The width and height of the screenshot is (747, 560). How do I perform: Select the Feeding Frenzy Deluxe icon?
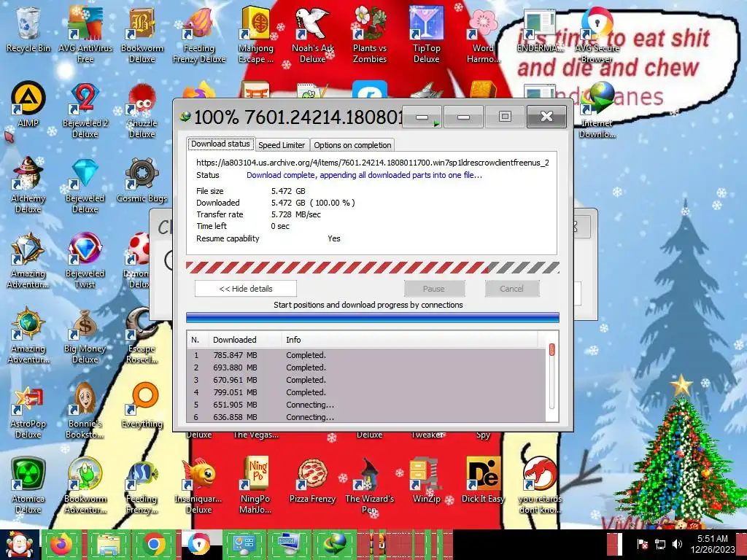[x=199, y=34]
